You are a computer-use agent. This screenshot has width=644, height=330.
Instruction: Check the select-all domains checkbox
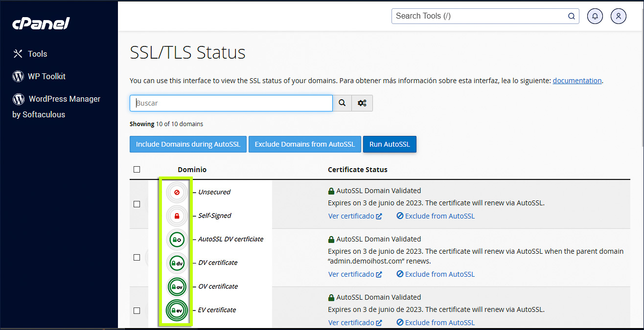[137, 169]
